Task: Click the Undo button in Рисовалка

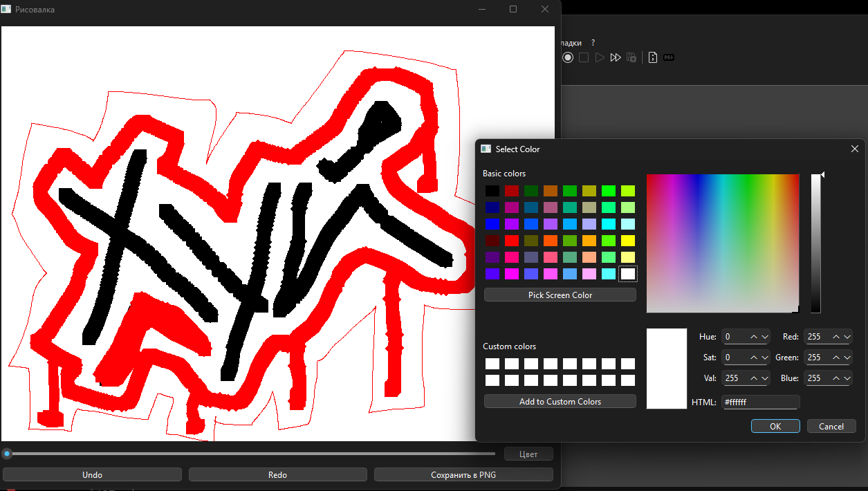Action: coord(92,474)
